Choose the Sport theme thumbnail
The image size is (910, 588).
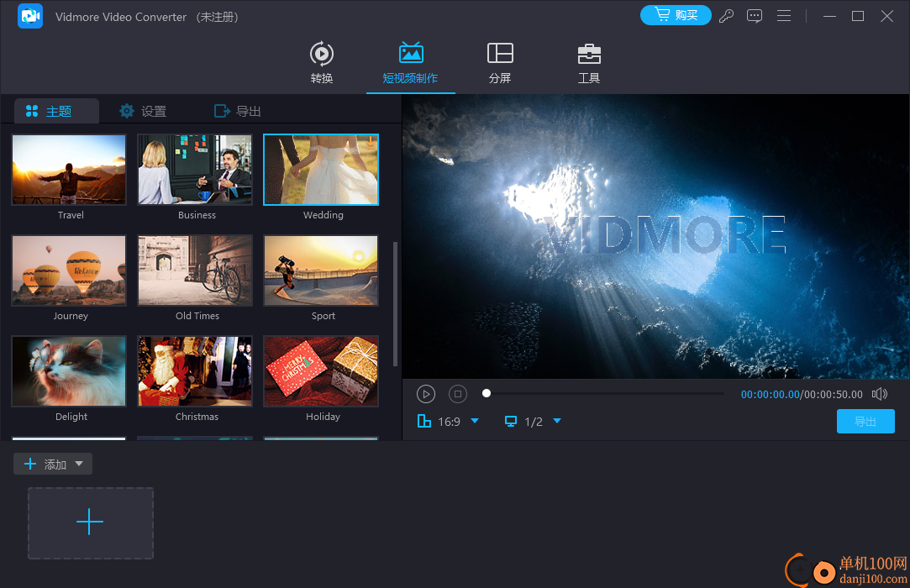tap(321, 270)
